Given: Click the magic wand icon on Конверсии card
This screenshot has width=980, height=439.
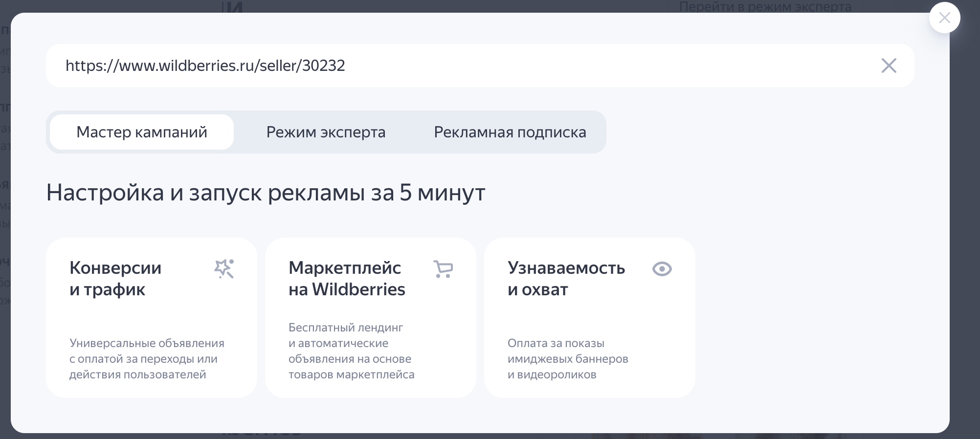Looking at the screenshot, I should click(x=224, y=269).
